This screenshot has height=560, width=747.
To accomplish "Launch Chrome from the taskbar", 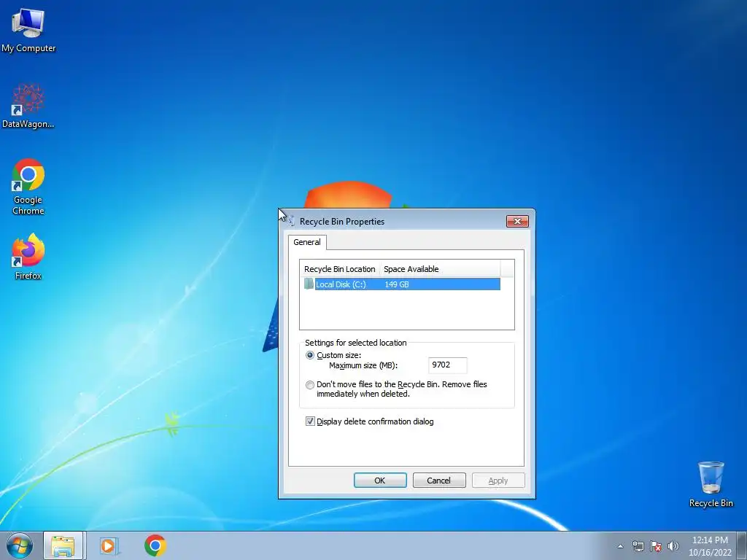I will coord(155,545).
